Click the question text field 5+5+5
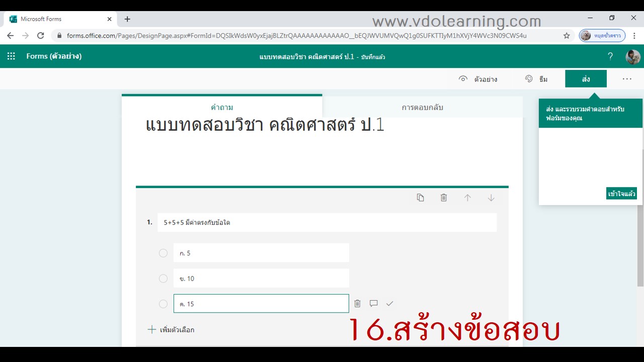Image resolution: width=644 pixels, height=362 pixels. click(x=327, y=222)
